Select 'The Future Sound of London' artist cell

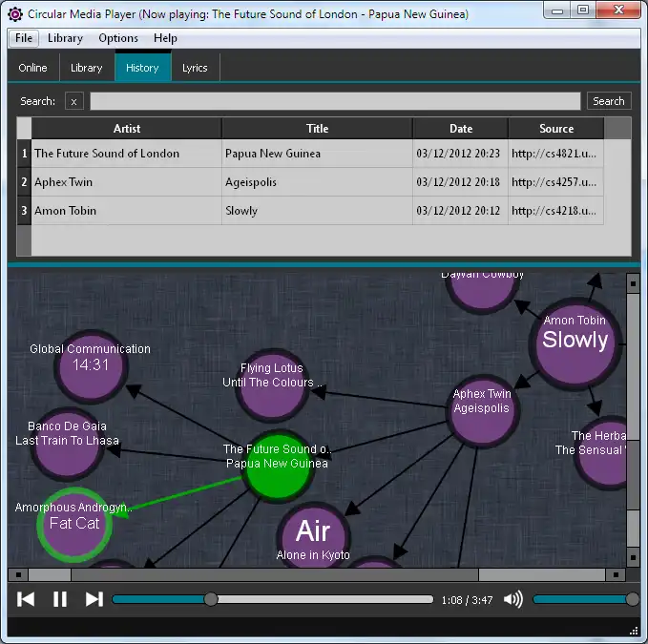click(x=127, y=154)
